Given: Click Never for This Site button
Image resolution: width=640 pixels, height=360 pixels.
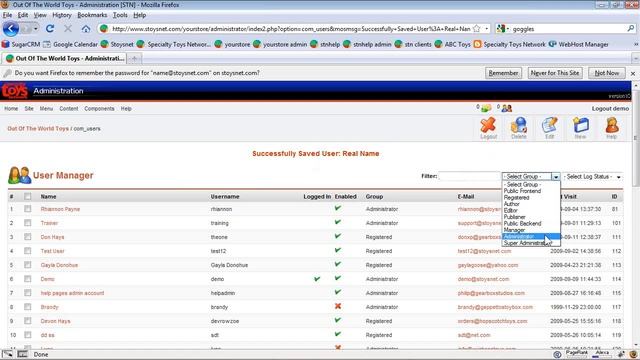Looking at the screenshot, I should 555,73.
